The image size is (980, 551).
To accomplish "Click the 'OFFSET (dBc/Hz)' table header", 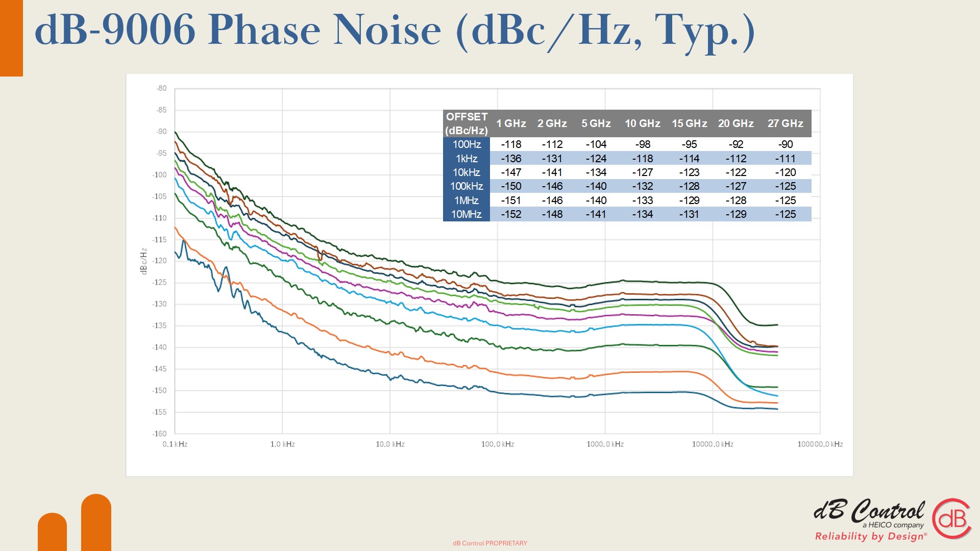I will (467, 123).
